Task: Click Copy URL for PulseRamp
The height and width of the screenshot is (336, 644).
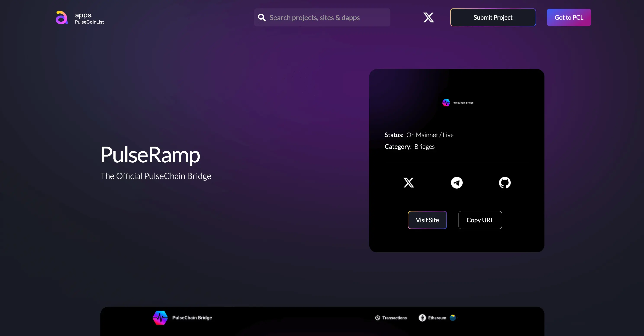Action: tap(480, 220)
